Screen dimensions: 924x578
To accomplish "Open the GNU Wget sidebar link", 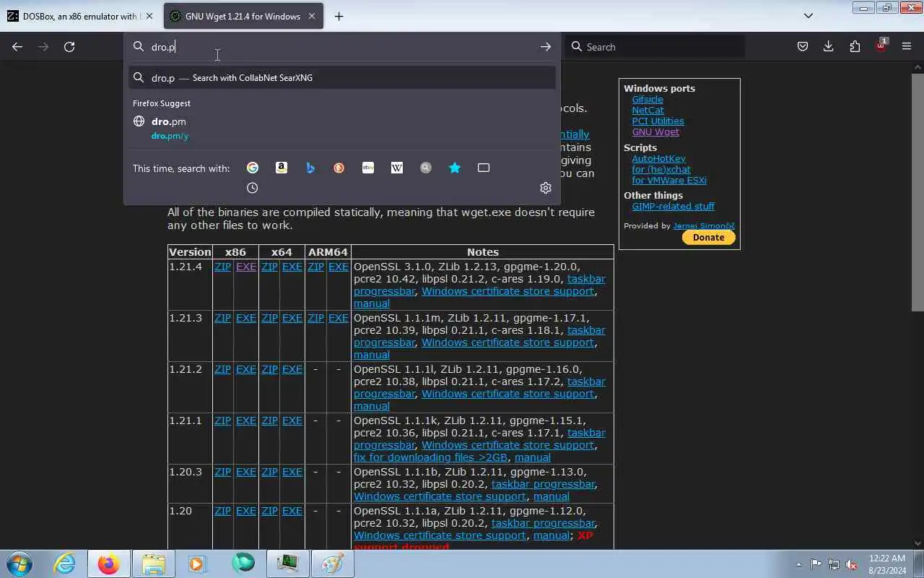I will [655, 132].
